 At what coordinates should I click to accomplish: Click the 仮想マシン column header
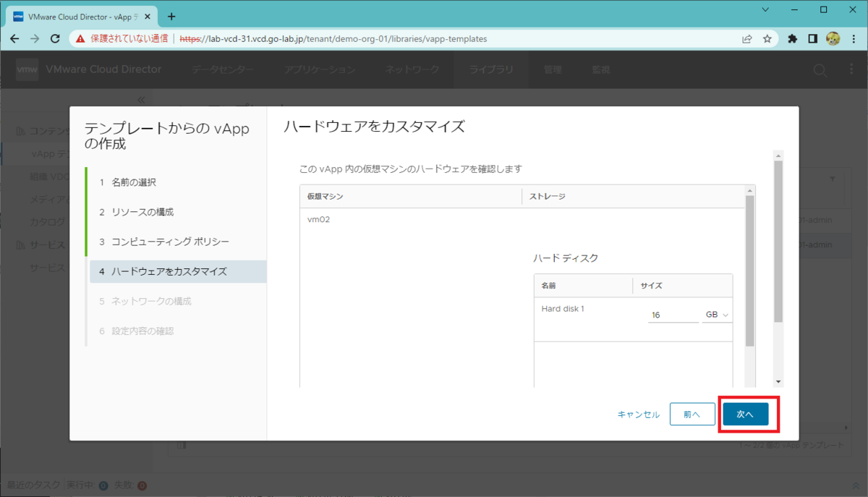410,196
